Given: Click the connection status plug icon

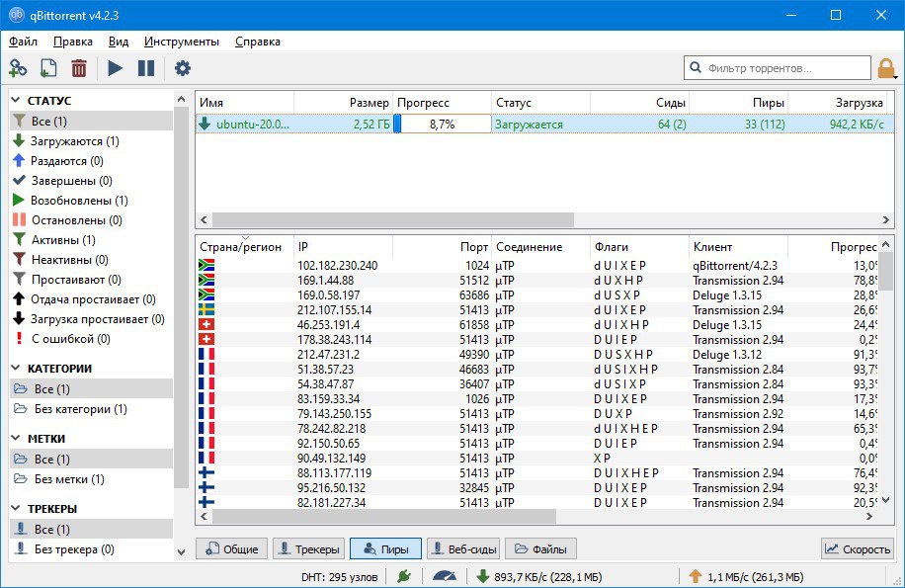Looking at the screenshot, I should pos(404,576).
